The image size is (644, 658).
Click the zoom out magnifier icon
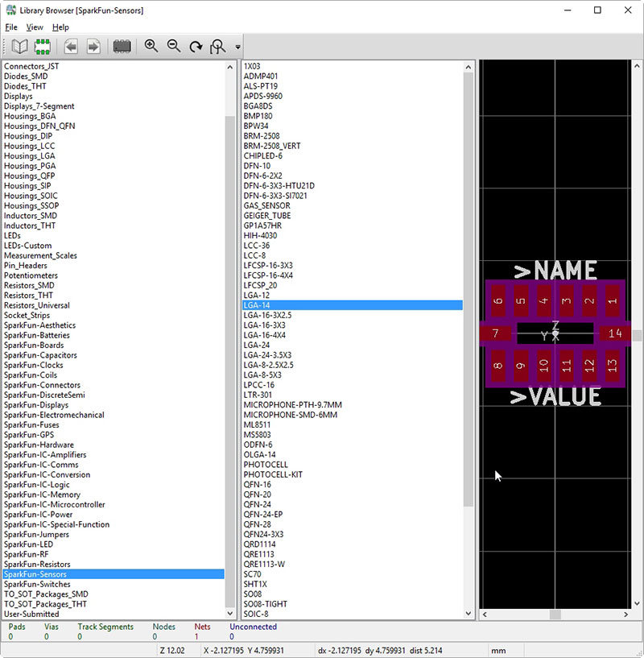174,47
